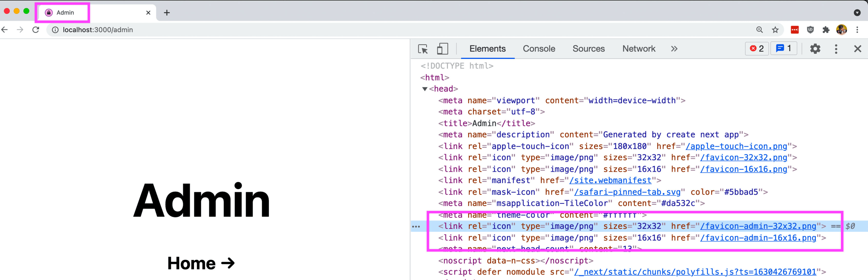Select the DOCTYPE html line
The width and height of the screenshot is (868, 280).
coord(457,66)
